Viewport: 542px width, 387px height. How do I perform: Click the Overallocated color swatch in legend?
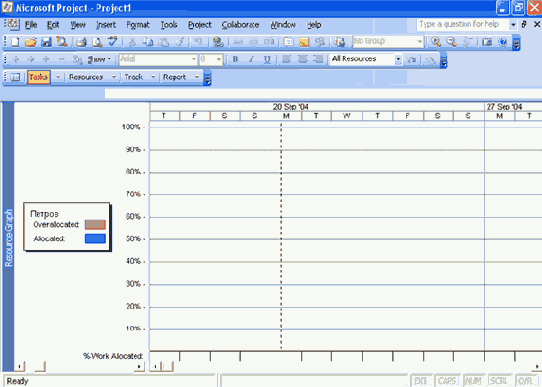(95, 225)
